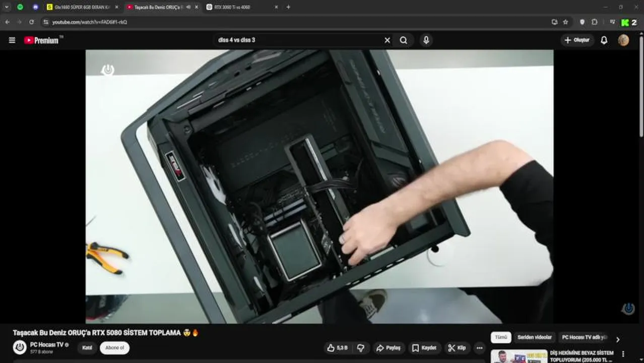Screen dimensions: 644x363
Task: Dislike the video with thumbs-down
Action: point(361,348)
